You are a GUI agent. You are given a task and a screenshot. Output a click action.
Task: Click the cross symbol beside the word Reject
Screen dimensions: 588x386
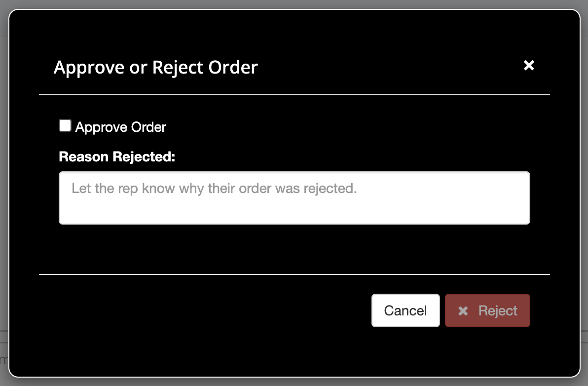463,311
